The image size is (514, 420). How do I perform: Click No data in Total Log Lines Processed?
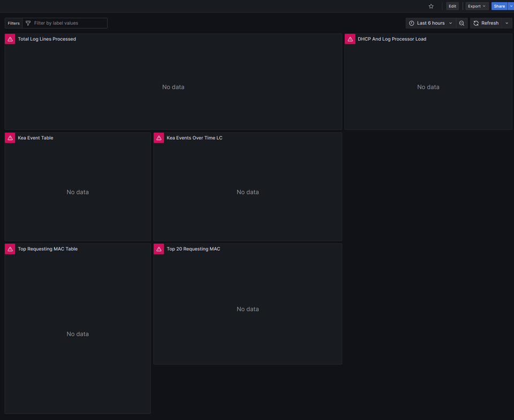click(173, 87)
